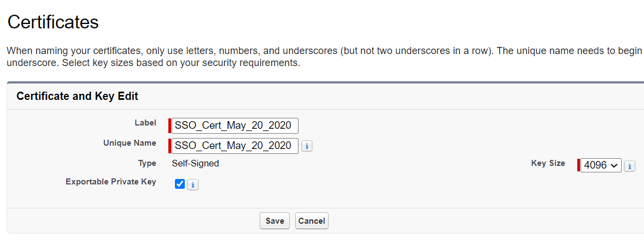The width and height of the screenshot is (644, 245).
Task: Uncheck the Exportable Private Key checkbox
Action: pyautogui.click(x=179, y=184)
